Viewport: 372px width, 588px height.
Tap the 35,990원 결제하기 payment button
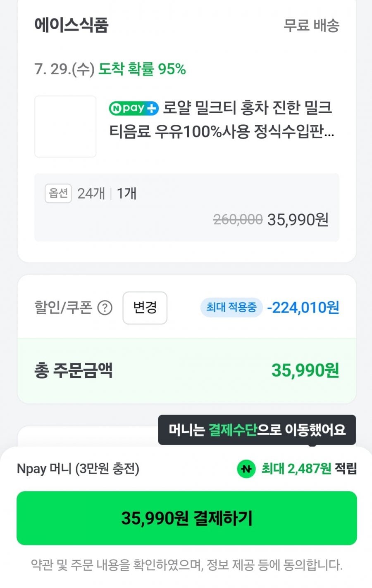[x=186, y=518]
